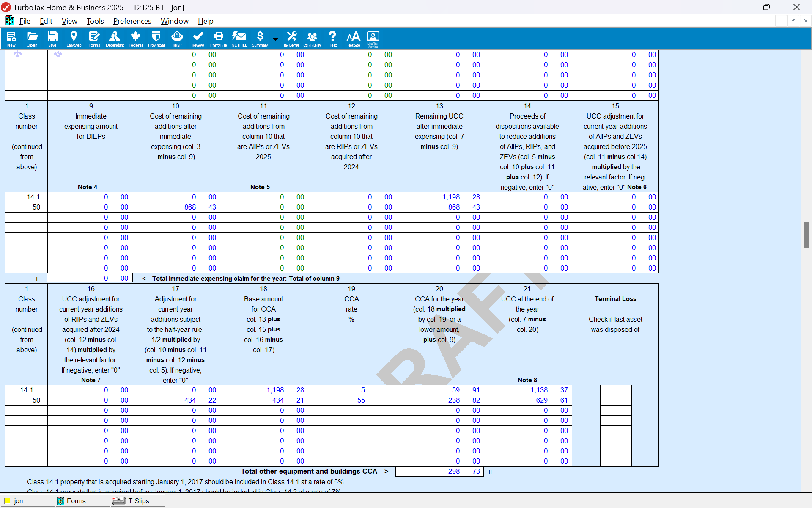Check Terminal Loss box for class 50

coord(615,400)
